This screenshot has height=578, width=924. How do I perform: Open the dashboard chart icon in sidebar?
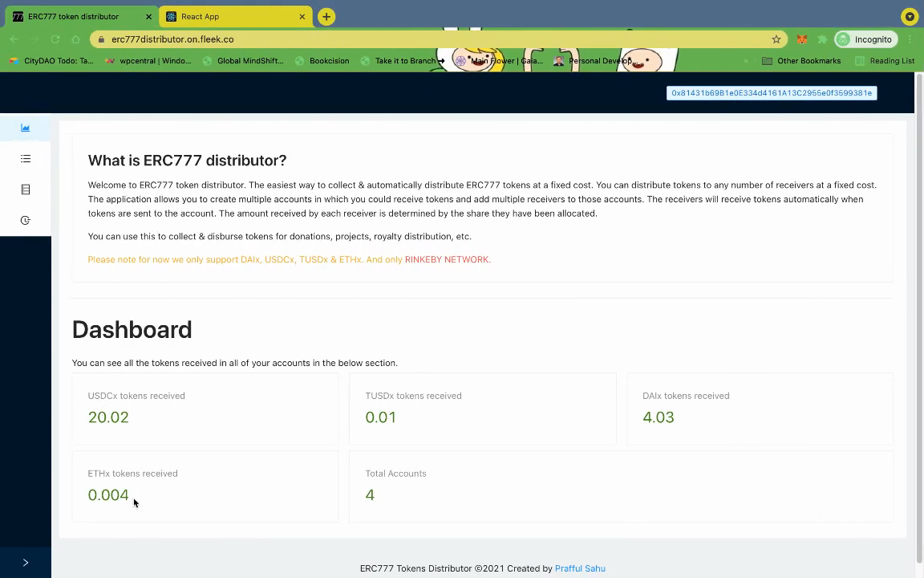(x=26, y=128)
